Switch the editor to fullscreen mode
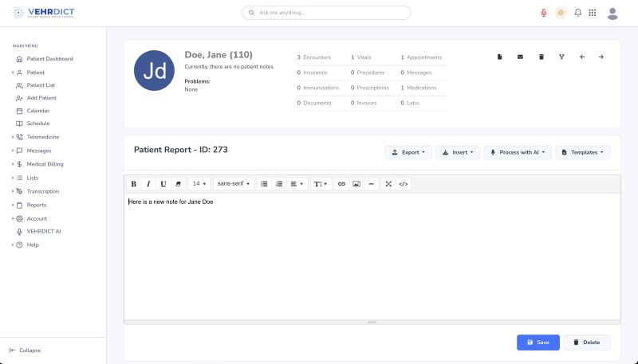The height and width of the screenshot is (364, 638). coord(388,184)
